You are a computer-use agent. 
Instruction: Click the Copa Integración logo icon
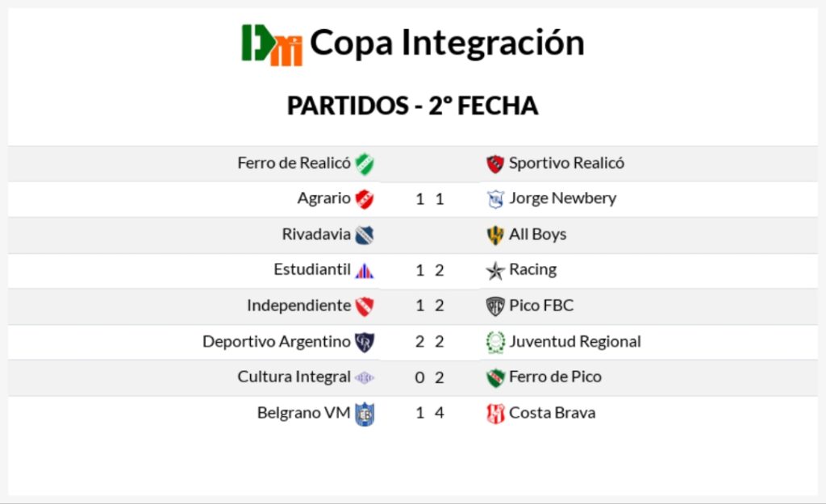tap(272, 44)
